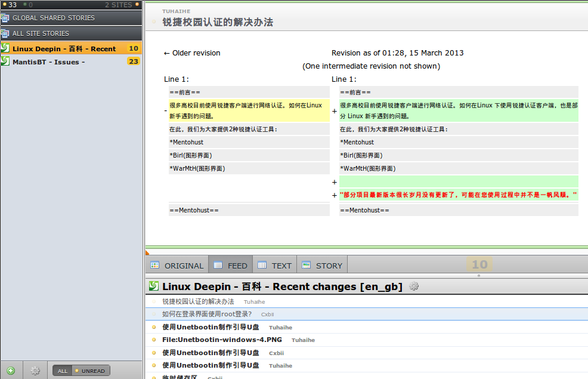Click the unread count 10 on Linux Deepin feed
This screenshot has width=588, height=379.
click(x=134, y=48)
